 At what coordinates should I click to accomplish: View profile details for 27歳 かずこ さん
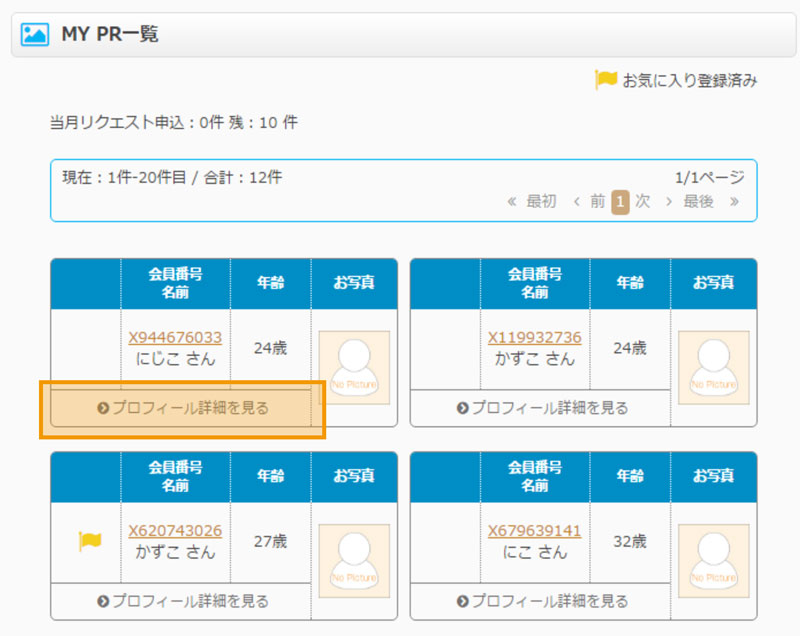(x=182, y=601)
